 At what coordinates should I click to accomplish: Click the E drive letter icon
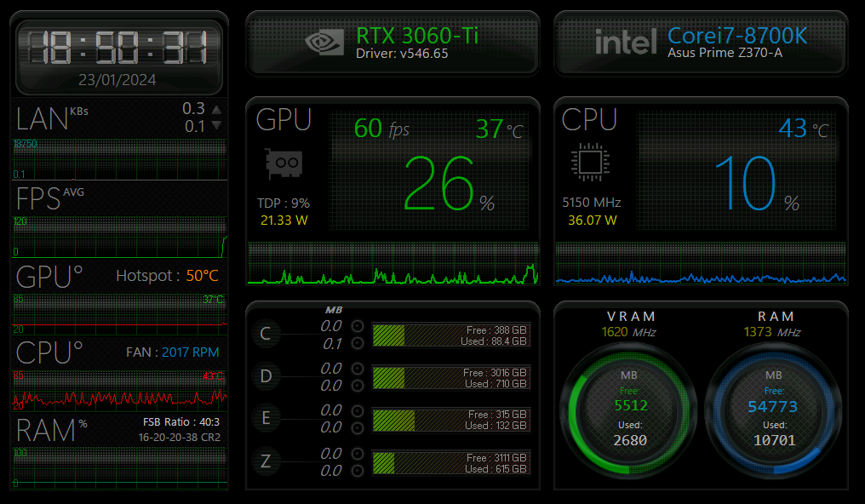(266, 418)
